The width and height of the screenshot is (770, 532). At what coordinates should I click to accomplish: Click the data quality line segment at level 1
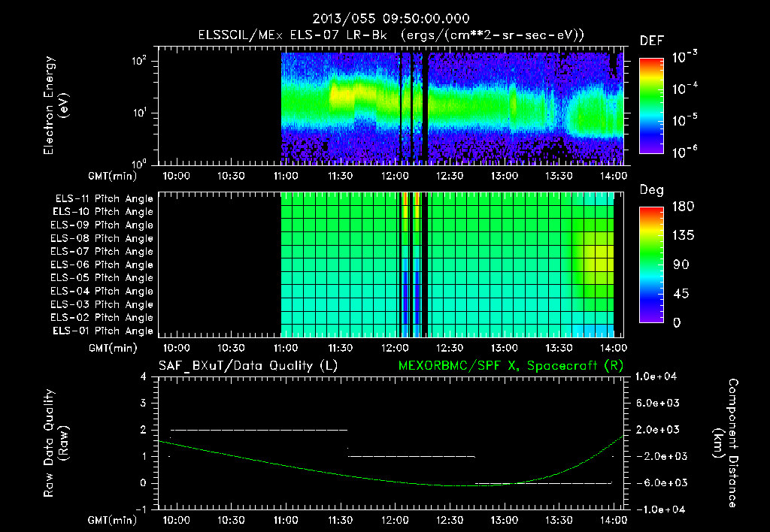coord(411,456)
